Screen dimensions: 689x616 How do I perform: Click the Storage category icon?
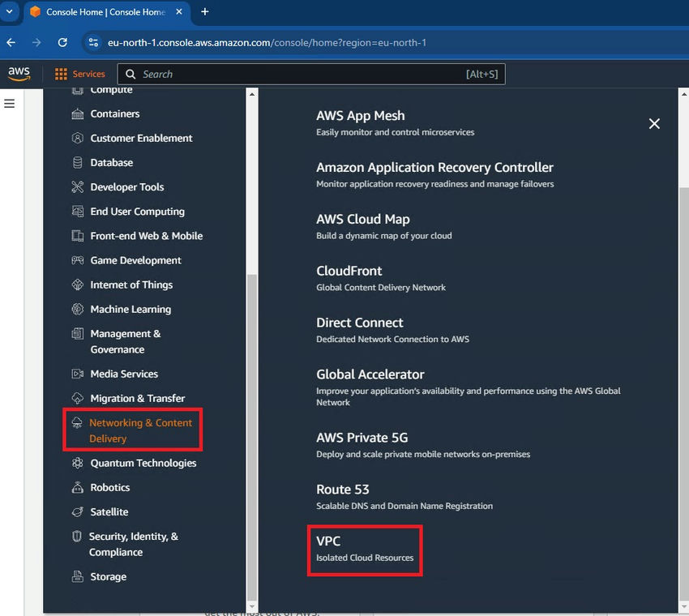click(x=77, y=576)
